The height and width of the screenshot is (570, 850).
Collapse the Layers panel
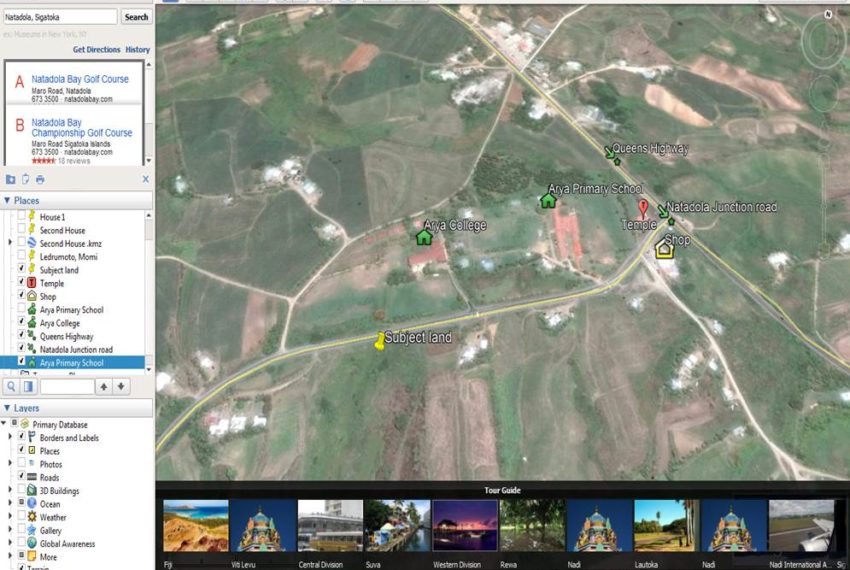pos(7,408)
